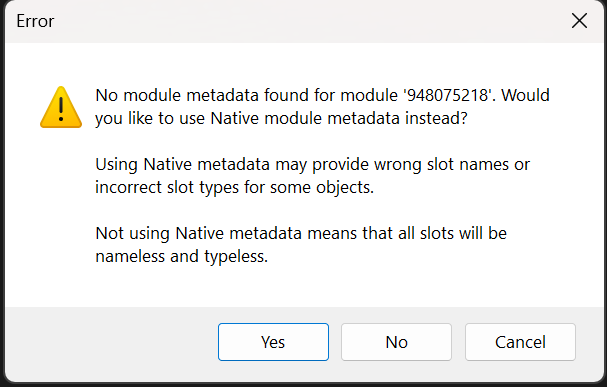Close the Error dialog with the X
The image size is (607, 387).
click(x=579, y=21)
